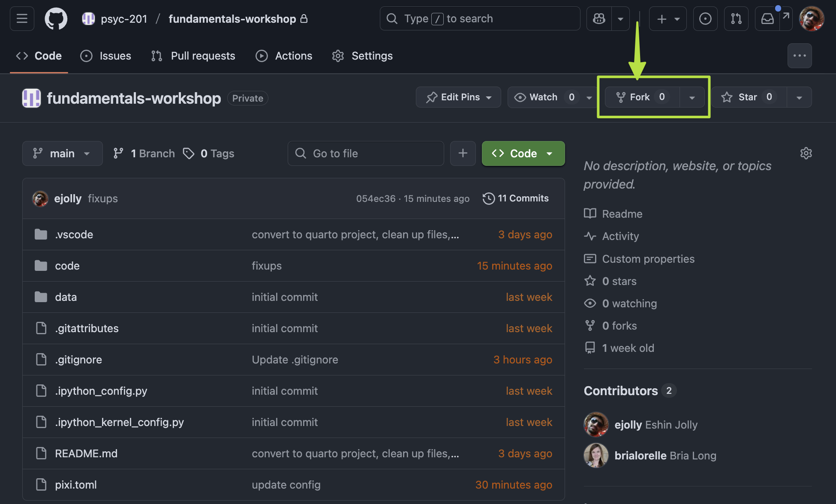Screen dimensions: 836x504
Task: Expand the green Code dropdown button
Action: tap(523, 153)
